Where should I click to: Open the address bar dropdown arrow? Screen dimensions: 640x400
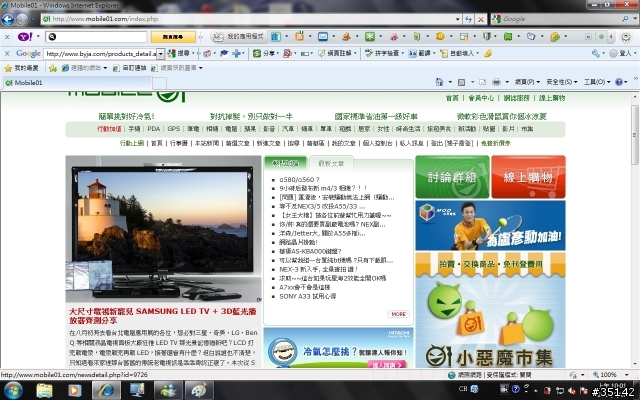point(458,19)
